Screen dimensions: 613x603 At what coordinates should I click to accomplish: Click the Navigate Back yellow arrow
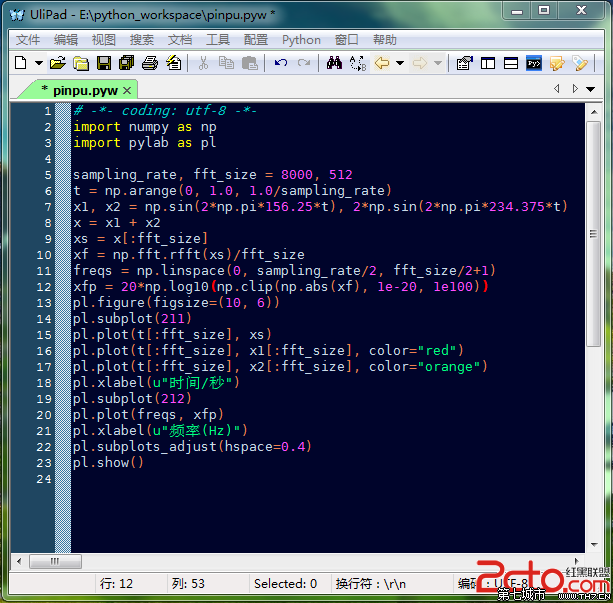(x=381, y=63)
